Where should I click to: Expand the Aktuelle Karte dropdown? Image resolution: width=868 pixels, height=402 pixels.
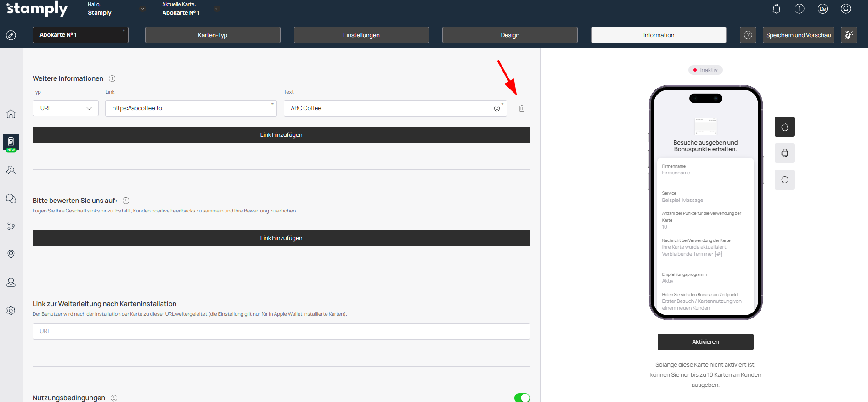click(x=217, y=9)
